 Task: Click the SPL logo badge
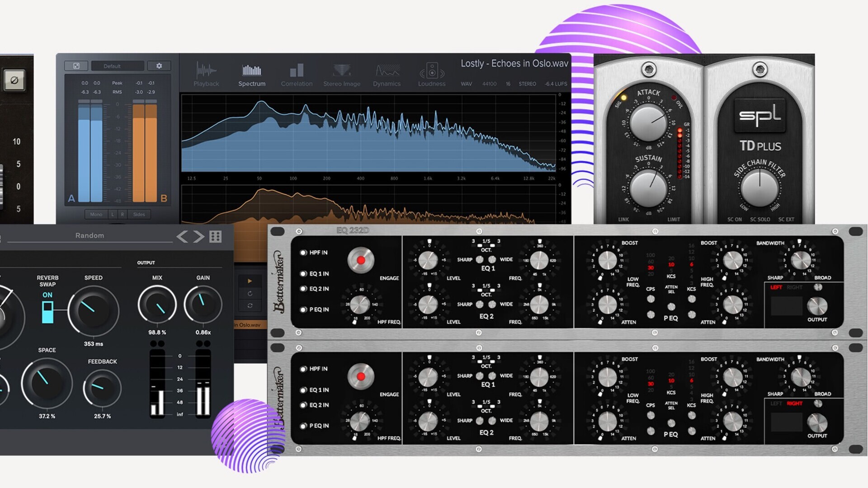760,115
